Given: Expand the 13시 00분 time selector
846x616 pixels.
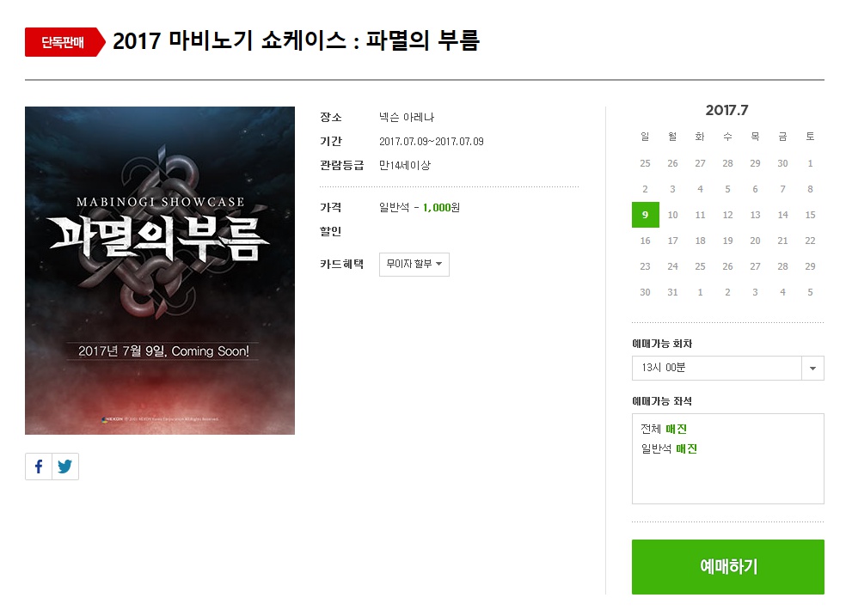Looking at the screenshot, I should (x=728, y=368).
